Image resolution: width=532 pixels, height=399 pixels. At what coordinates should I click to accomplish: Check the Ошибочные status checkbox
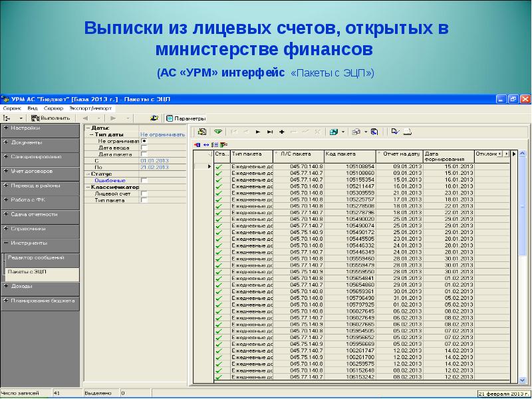coord(144,180)
